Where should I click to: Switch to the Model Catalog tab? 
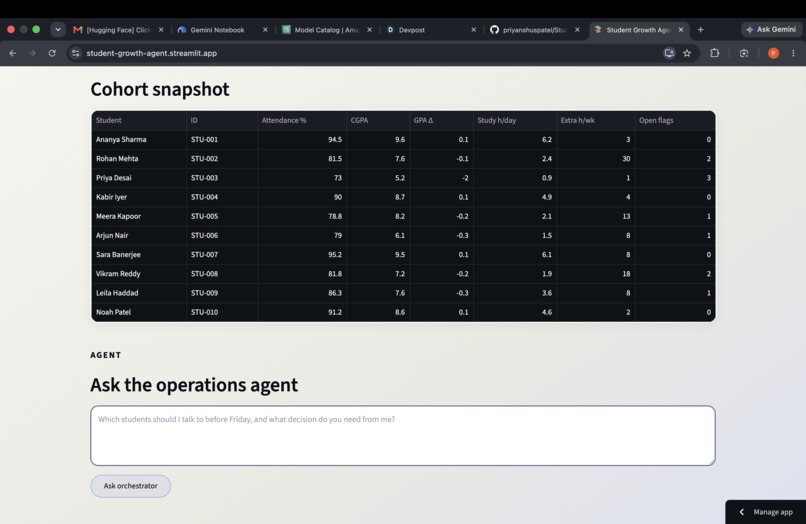click(x=325, y=30)
